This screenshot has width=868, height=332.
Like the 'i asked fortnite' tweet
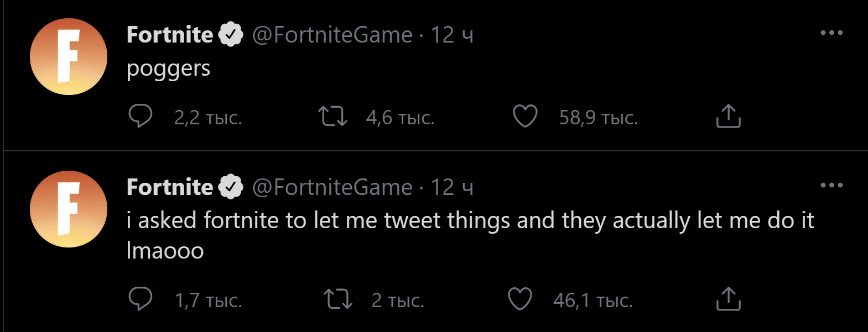tap(519, 299)
